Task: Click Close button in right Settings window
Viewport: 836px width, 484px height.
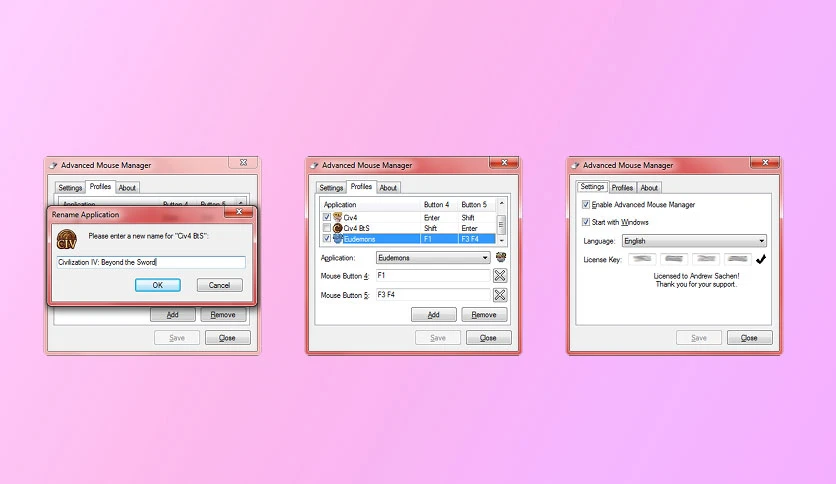Action: 749,337
